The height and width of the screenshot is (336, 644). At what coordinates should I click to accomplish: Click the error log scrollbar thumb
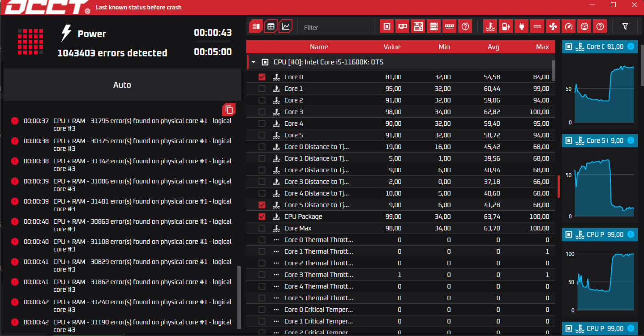pyautogui.click(x=239, y=297)
